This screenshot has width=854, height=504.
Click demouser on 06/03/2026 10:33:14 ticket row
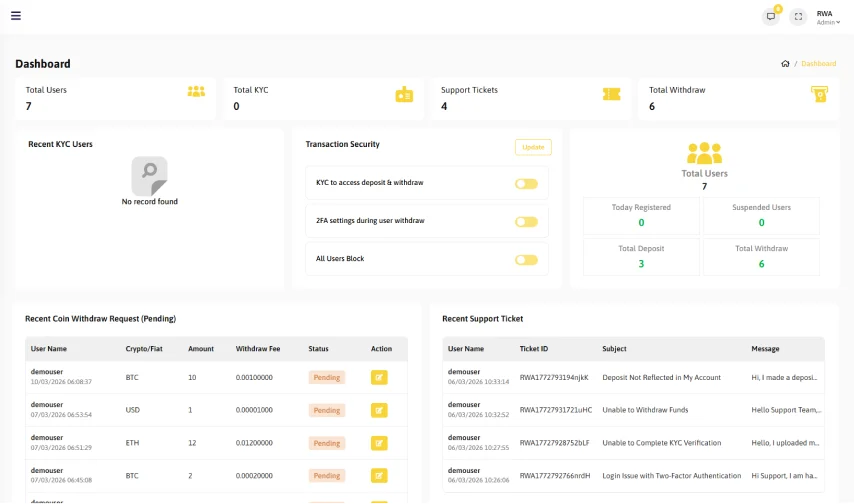click(x=464, y=372)
